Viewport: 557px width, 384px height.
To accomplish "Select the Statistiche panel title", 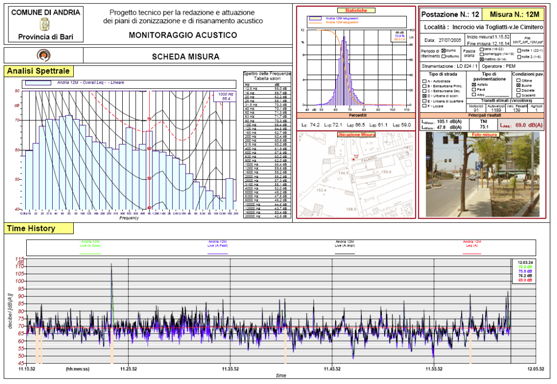I will point(356,10).
